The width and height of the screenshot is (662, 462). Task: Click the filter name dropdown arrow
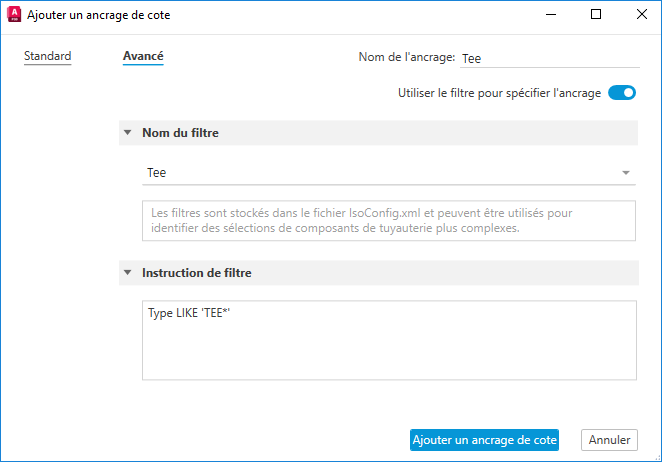626,173
